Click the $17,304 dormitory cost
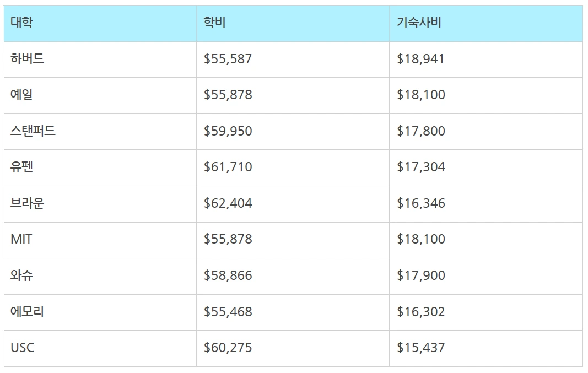The image size is (588, 373). (420, 167)
